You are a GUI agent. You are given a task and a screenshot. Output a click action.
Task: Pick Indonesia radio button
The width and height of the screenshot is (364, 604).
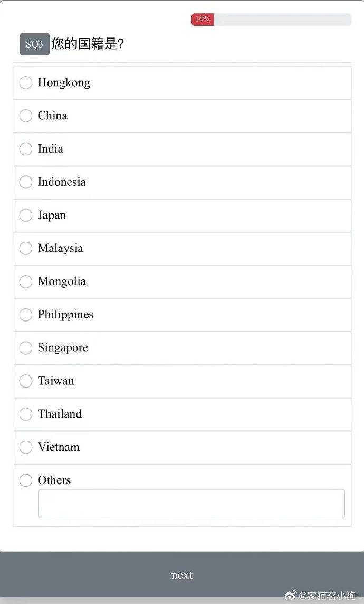click(x=26, y=182)
